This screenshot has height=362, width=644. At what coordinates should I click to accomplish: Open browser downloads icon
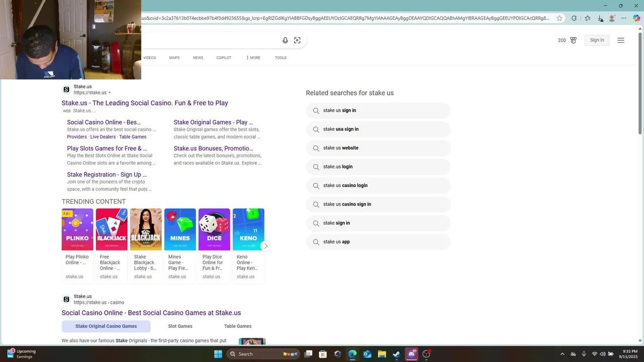pos(600,18)
